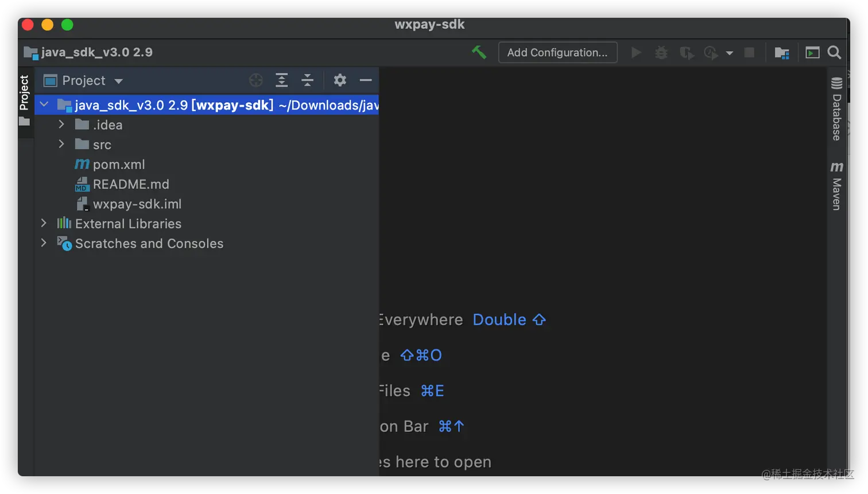This screenshot has width=868, height=494.
Task: Click the ⇧⌘O shortcut hint
Action: coord(421,355)
